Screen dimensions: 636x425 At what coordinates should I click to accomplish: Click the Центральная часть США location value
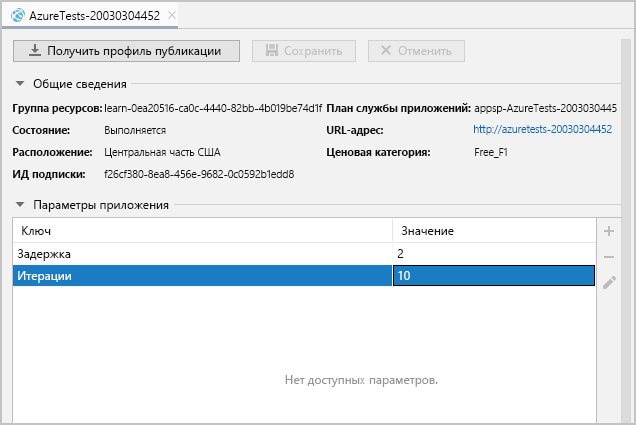tap(162, 152)
